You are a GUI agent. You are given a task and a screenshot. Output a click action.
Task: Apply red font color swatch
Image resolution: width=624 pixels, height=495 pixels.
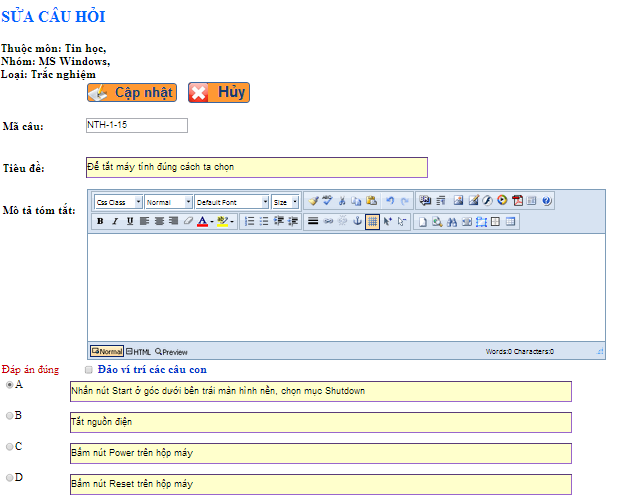[203, 221]
